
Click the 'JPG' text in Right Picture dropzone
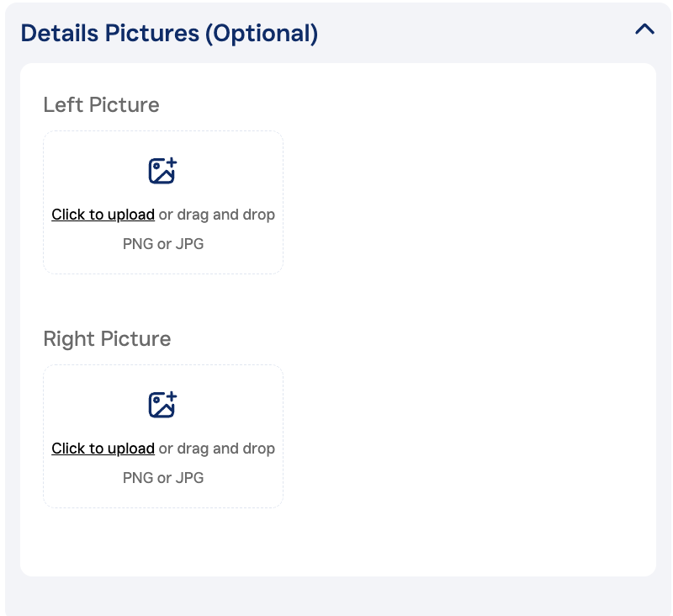coord(189,478)
